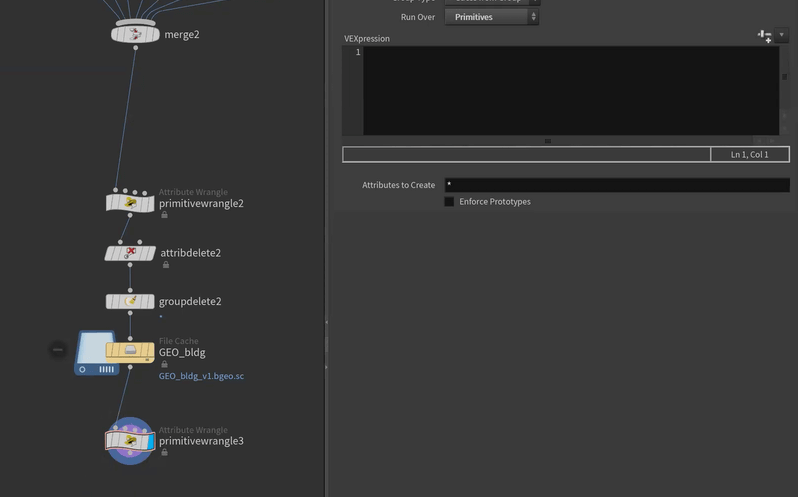Open the VEXpression presets dropdown arrow
Image resolution: width=798 pixels, height=497 pixels.
click(x=782, y=36)
